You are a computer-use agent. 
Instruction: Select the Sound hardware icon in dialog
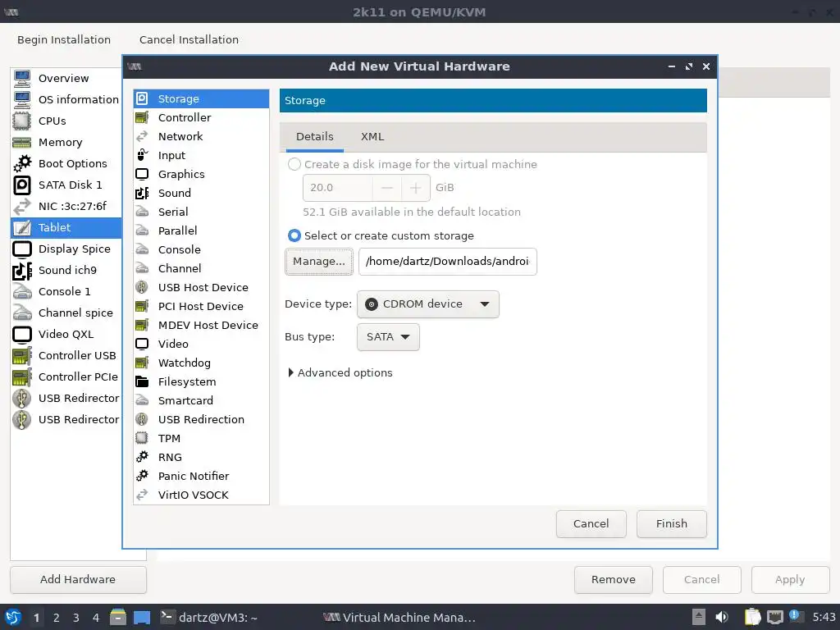(142, 193)
